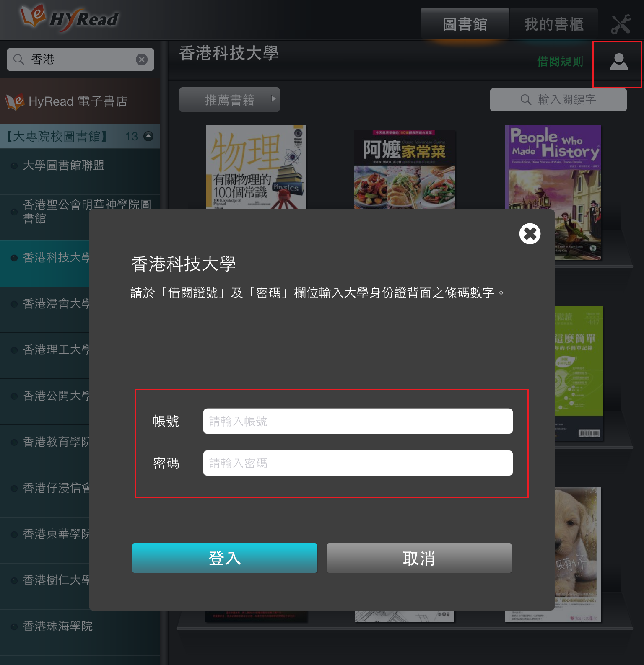Click the 取消 button
The image size is (644, 665).
point(419,558)
